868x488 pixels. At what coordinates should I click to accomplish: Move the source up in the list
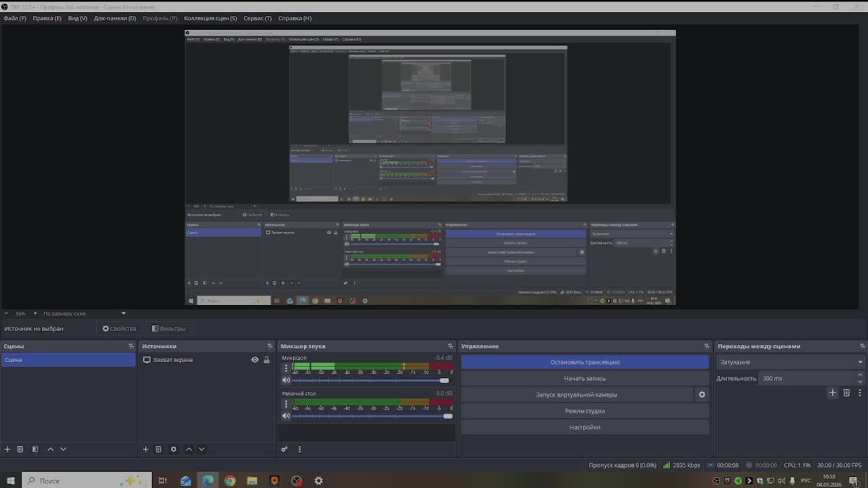(x=189, y=449)
